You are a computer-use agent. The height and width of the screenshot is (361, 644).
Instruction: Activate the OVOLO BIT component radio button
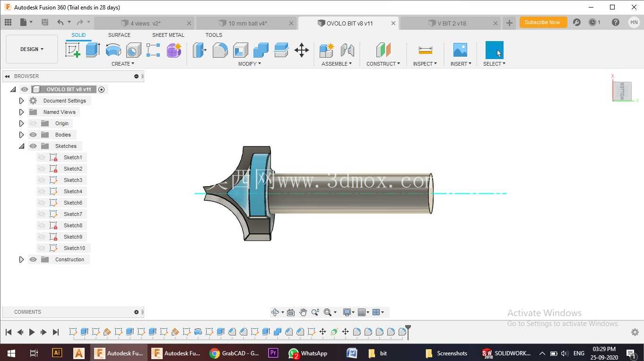tap(101, 89)
